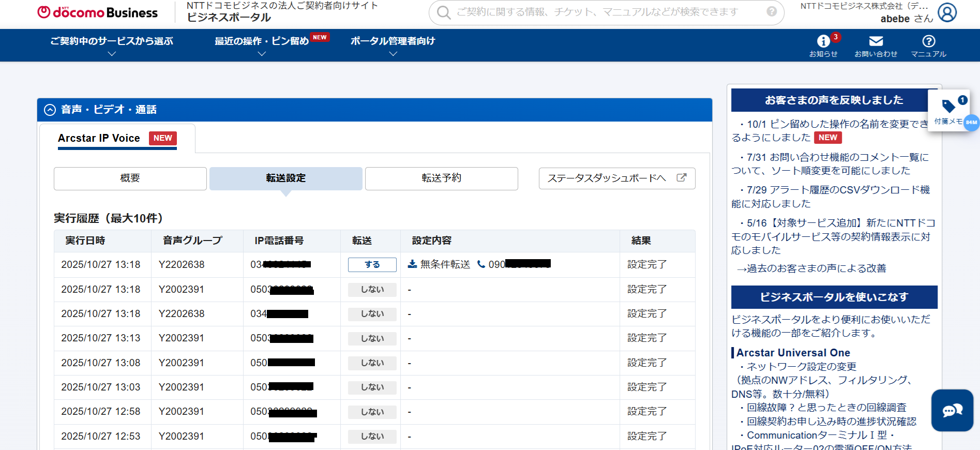Click the search bar help icon
The width and height of the screenshot is (980, 450).
coord(772,12)
